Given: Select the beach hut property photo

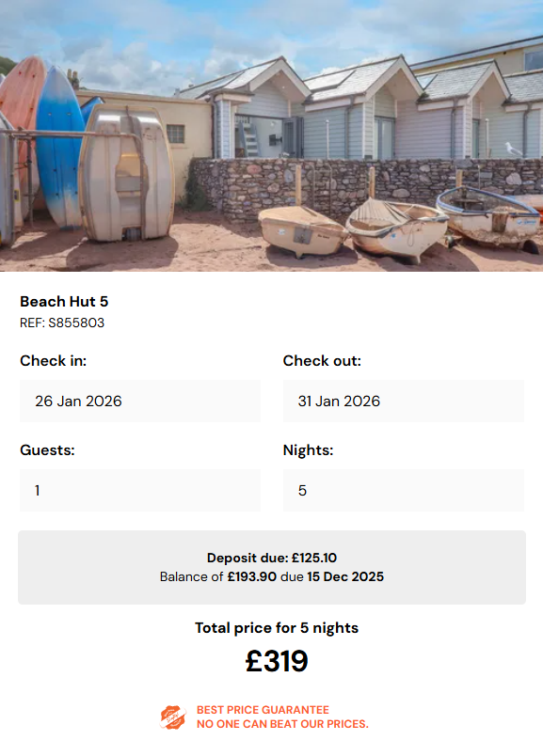Looking at the screenshot, I should (271, 136).
